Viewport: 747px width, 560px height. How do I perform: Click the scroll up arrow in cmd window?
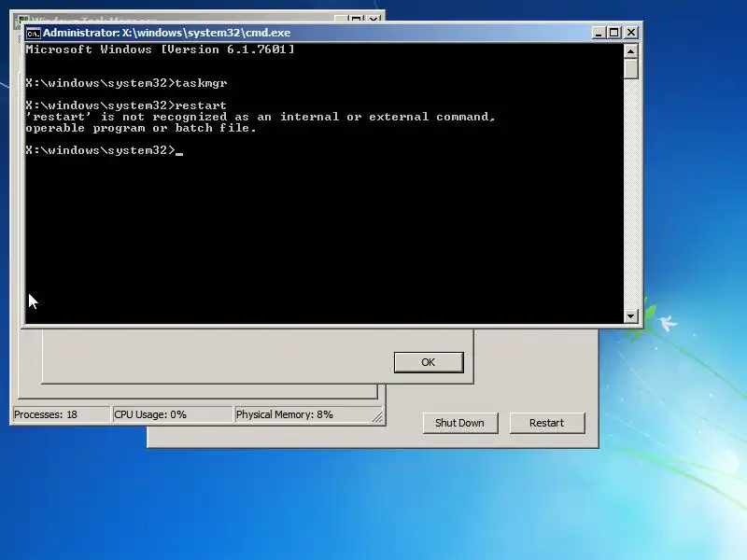[x=631, y=50]
